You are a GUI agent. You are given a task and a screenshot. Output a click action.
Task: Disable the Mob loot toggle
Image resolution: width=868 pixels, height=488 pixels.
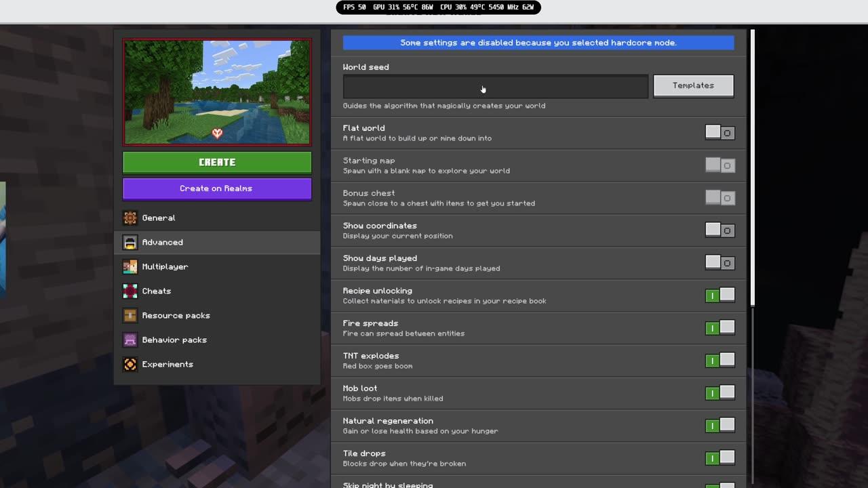pyautogui.click(x=719, y=393)
